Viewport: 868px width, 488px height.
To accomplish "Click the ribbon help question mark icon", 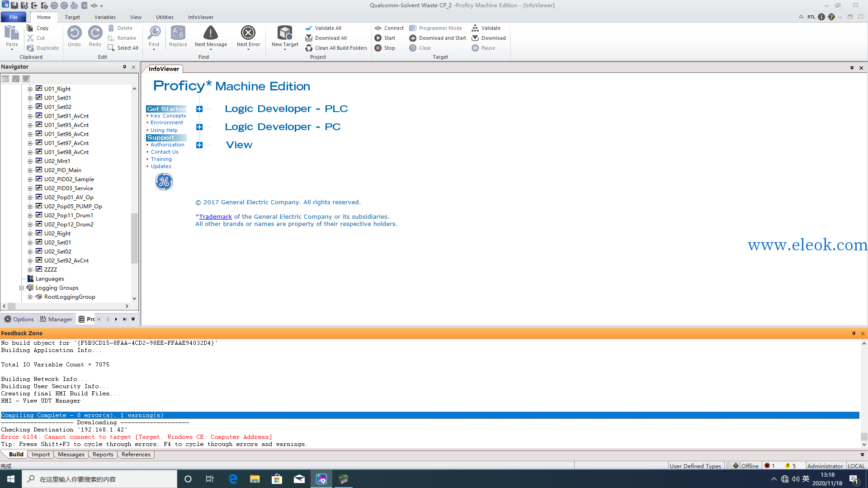I will 831,17.
